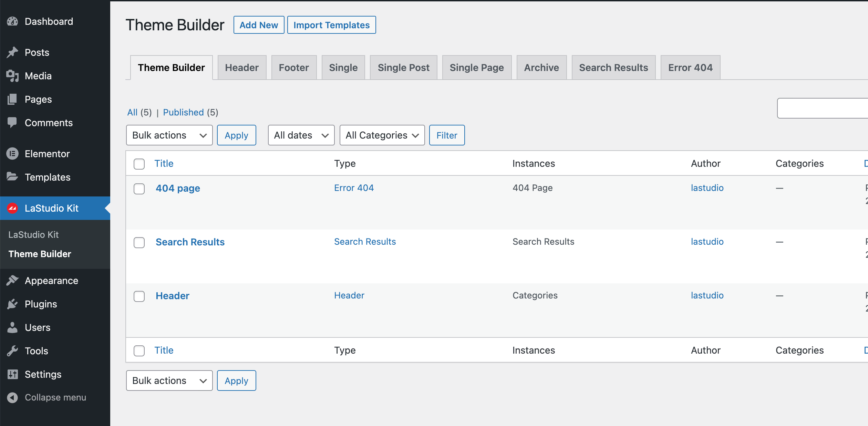Click the Elementor logo icon in sidebar
Screen dimensions: 868x426
[12, 154]
